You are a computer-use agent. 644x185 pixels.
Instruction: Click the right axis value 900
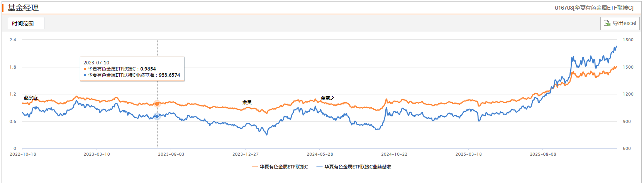[627, 121]
